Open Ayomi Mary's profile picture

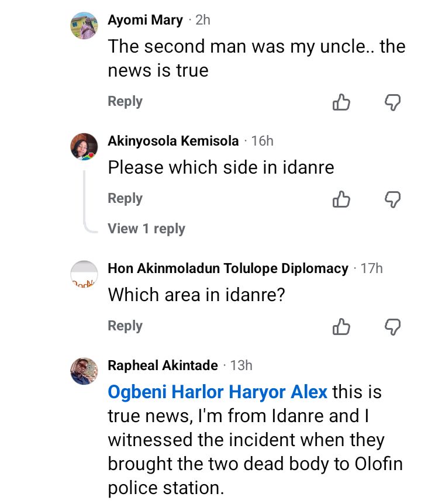84,25
